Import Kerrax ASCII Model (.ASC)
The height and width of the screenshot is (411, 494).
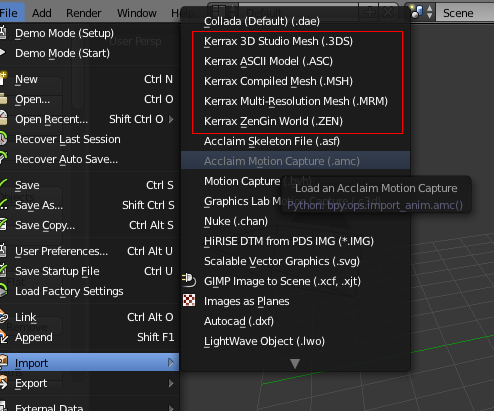coord(295,61)
